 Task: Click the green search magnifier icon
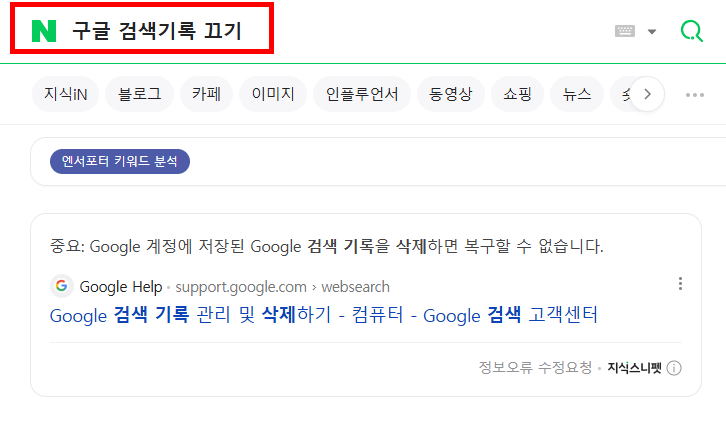click(x=692, y=31)
